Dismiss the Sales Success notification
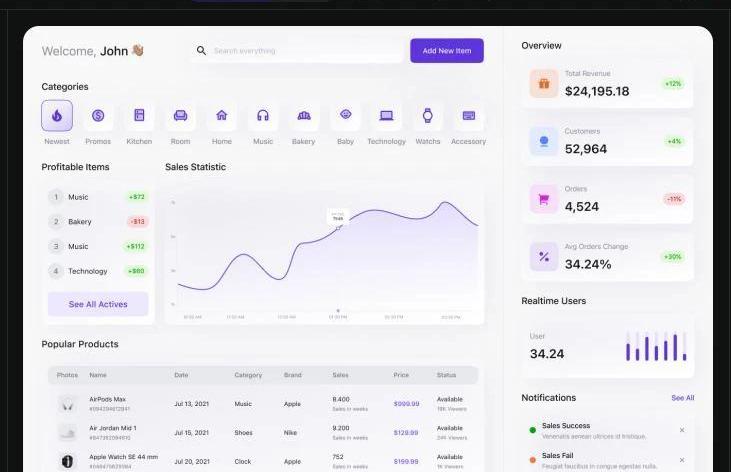 [682, 430]
